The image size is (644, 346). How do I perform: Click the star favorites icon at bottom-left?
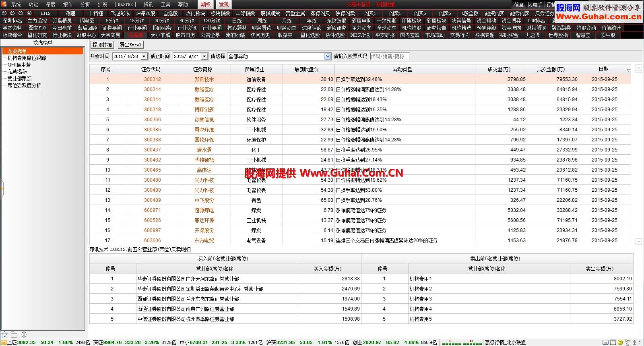coord(4,334)
